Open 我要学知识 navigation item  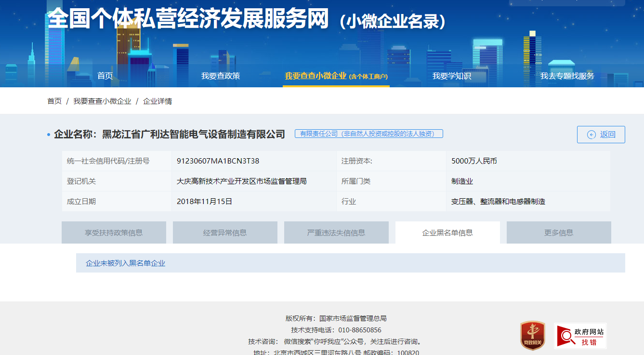(452, 76)
